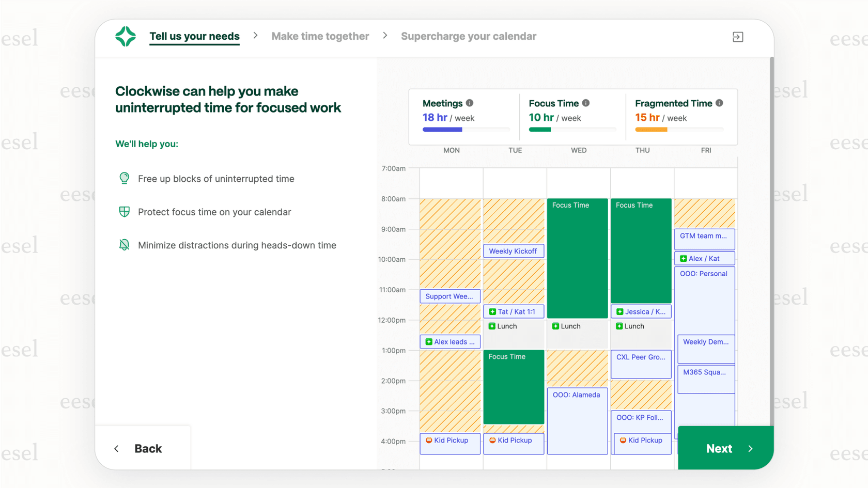Click the muted bell icon beside 'Minimize distractions'
The height and width of the screenshot is (488, 868).
pyautogui.click(x=124, y=245)
